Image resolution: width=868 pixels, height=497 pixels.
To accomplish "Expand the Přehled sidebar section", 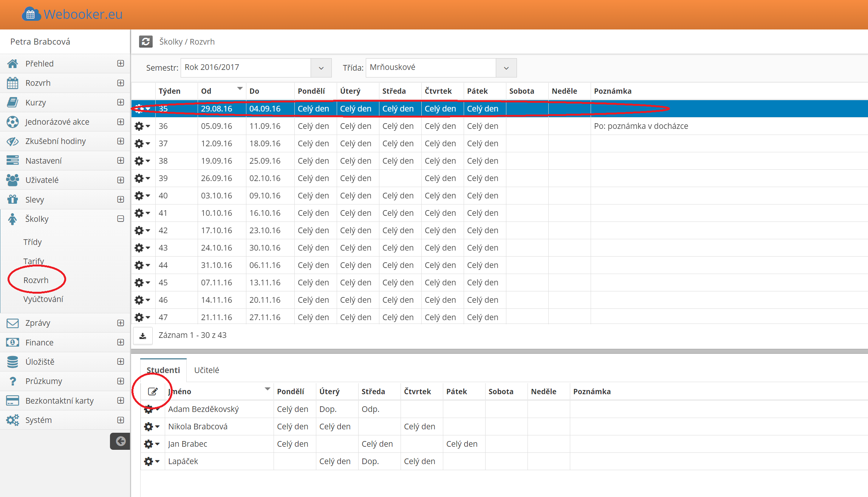I will 121,63.
